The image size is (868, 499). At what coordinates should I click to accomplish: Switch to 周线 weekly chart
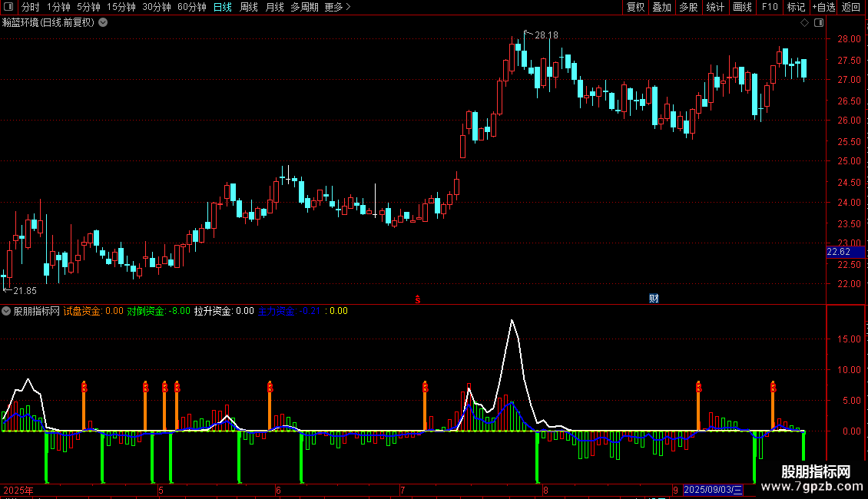249,7
